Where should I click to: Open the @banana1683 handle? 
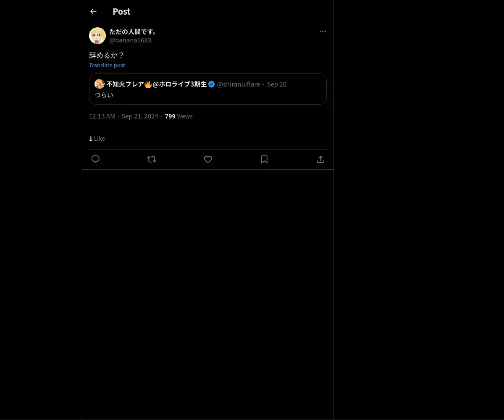(x=130, y=40)
